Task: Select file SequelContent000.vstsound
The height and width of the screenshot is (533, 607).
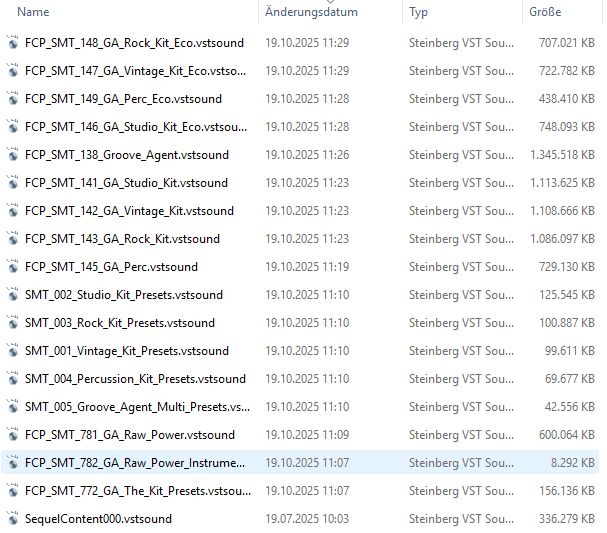Action: coord(98,519)
